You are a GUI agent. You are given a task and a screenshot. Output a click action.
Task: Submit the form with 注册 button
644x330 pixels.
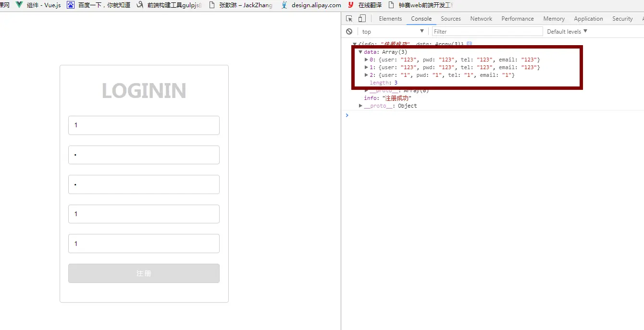coord(144,273)
